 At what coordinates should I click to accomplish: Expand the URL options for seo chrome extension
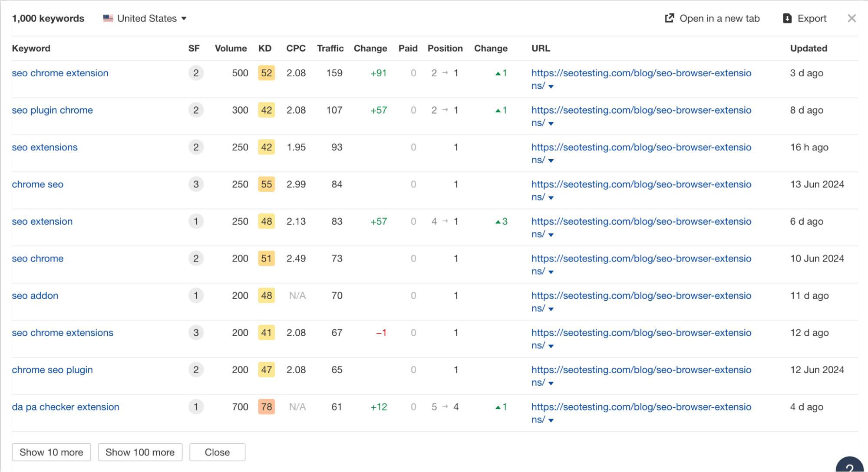pos(551,86)
